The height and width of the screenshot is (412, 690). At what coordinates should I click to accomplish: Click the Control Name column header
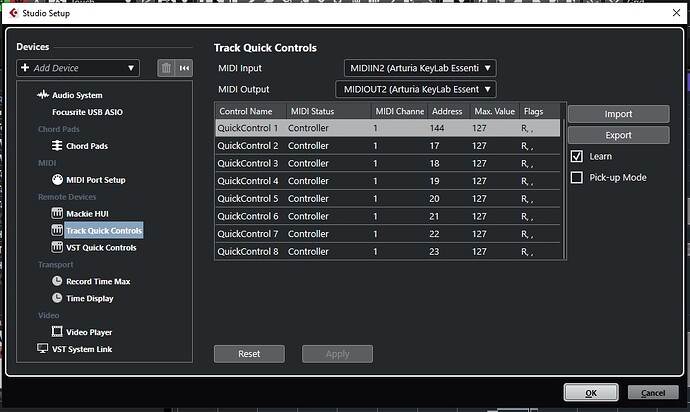coord(251,111)
